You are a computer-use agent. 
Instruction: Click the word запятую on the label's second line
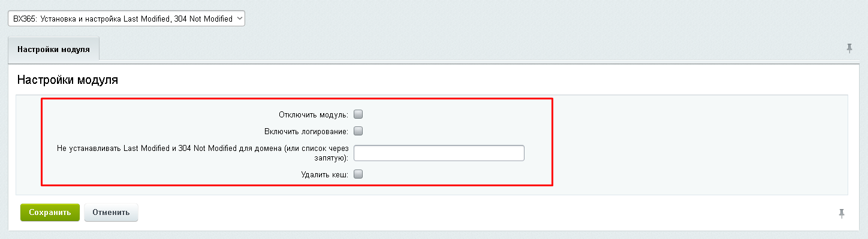334,158
